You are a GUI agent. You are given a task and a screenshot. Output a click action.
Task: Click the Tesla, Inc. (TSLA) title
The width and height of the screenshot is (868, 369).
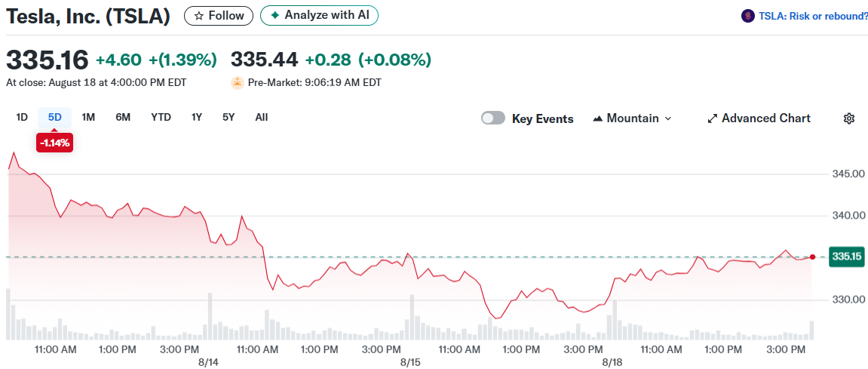pos(88,16)
